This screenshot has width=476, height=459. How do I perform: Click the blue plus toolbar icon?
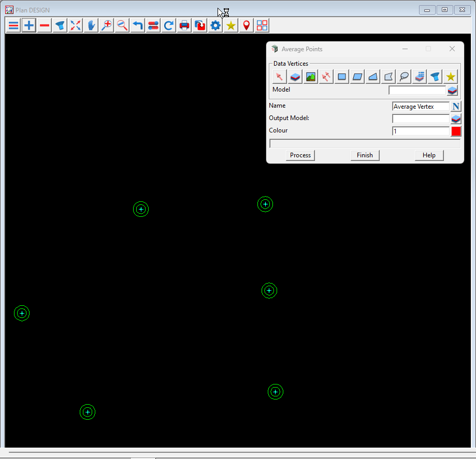tap(29, 25)
